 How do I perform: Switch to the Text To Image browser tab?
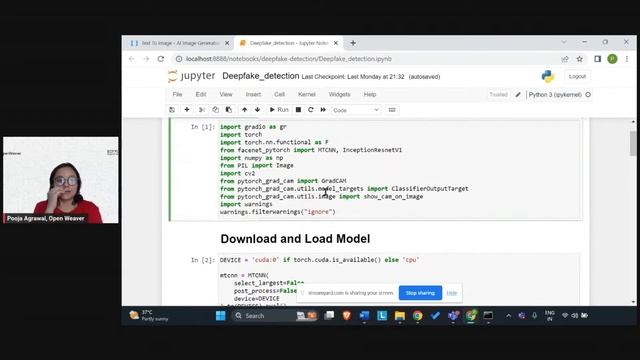pyautogui.click(x=179, y=43)
